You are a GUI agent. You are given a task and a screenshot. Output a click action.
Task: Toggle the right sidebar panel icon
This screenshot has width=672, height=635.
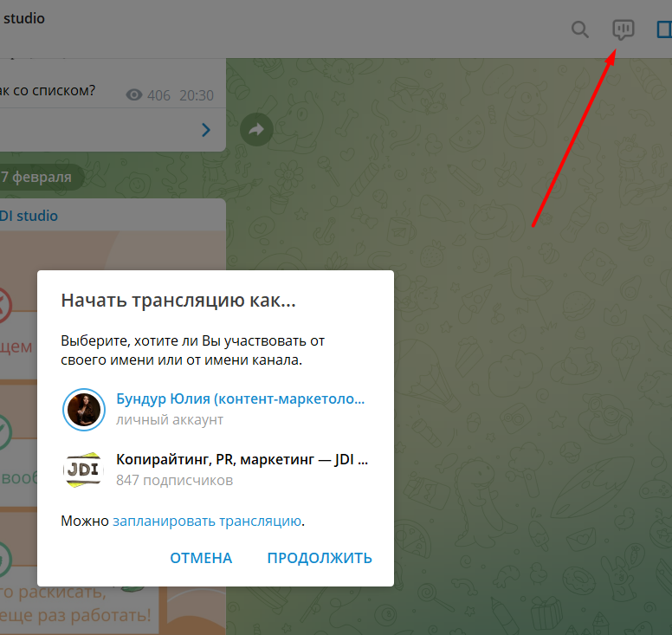click(x=663, y=29)
